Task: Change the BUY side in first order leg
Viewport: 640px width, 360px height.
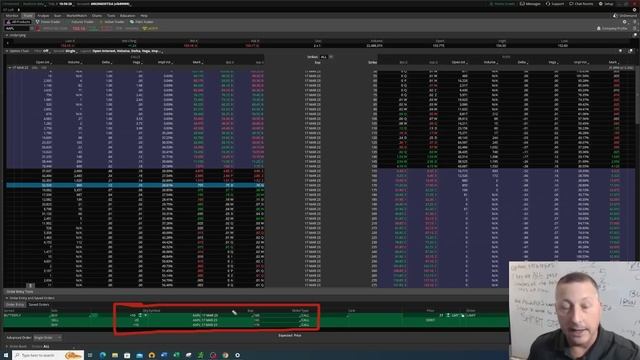Action: [x=53, y=316]
